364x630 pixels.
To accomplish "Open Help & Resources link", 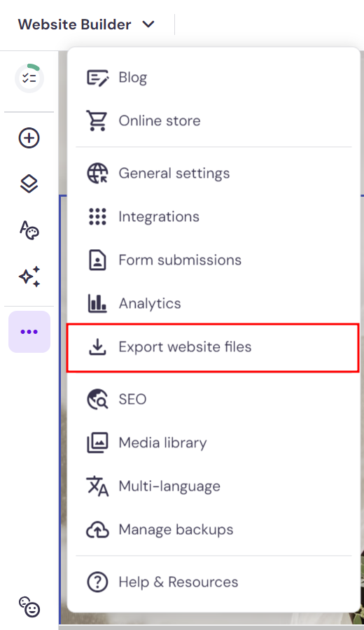I will tap(213, 582).
